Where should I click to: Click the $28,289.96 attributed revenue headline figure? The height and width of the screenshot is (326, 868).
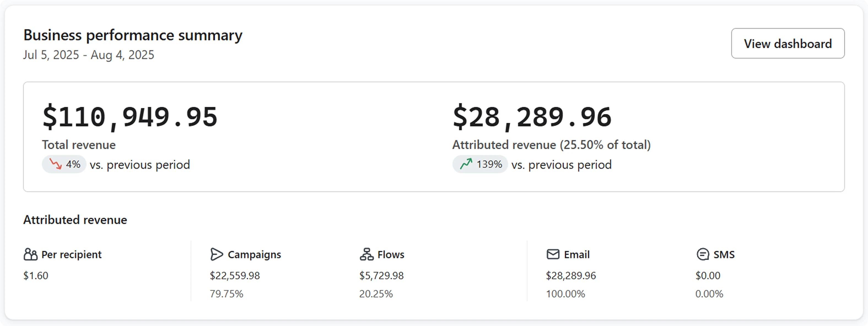coord(532,117)
